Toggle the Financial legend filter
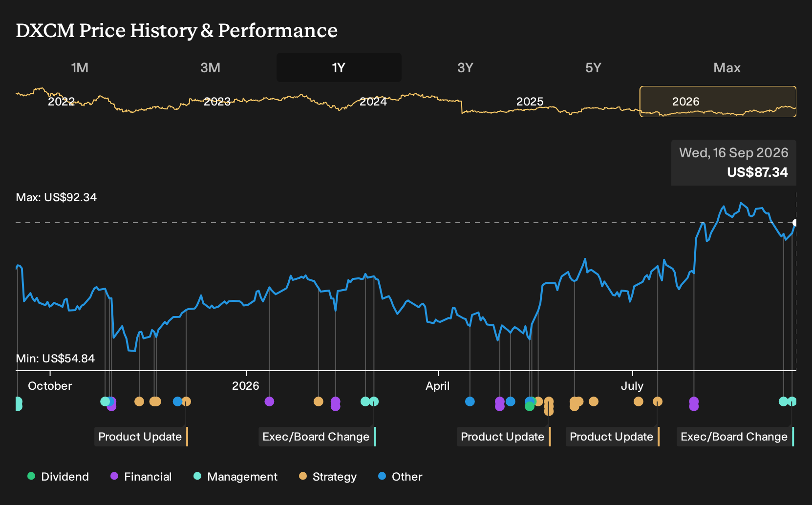The height and width of the screenshot is (505, 812). pyautogui.click(x=141, y=477)
